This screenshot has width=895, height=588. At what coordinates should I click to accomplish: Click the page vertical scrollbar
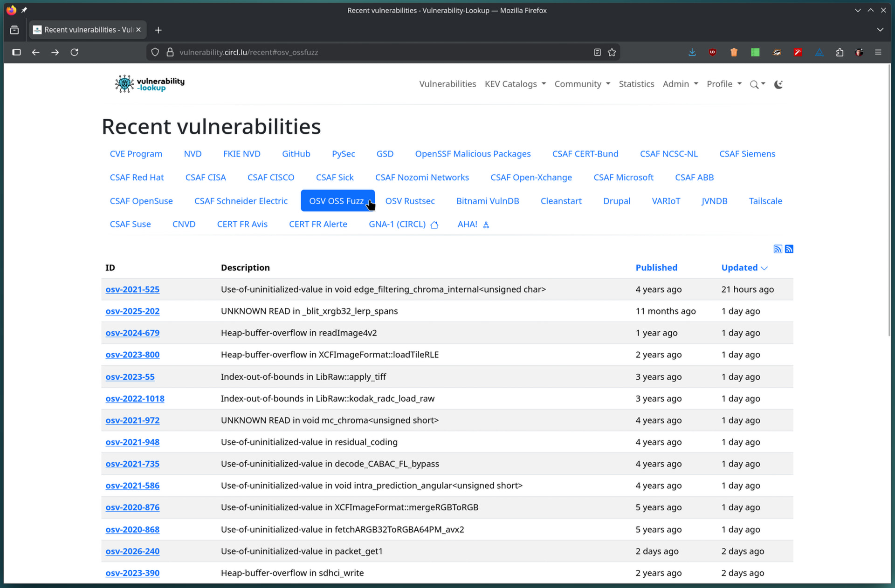coord(888,200)
